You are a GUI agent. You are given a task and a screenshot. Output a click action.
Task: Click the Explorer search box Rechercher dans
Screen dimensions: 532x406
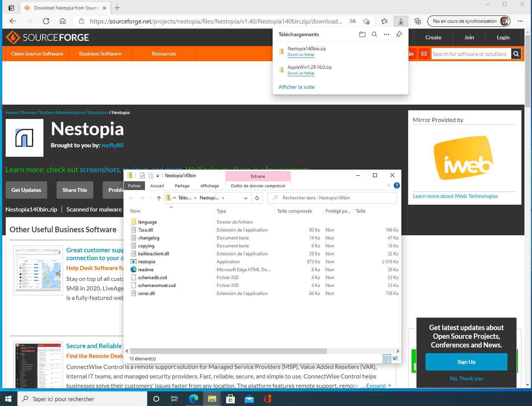[x=332, y=198]
